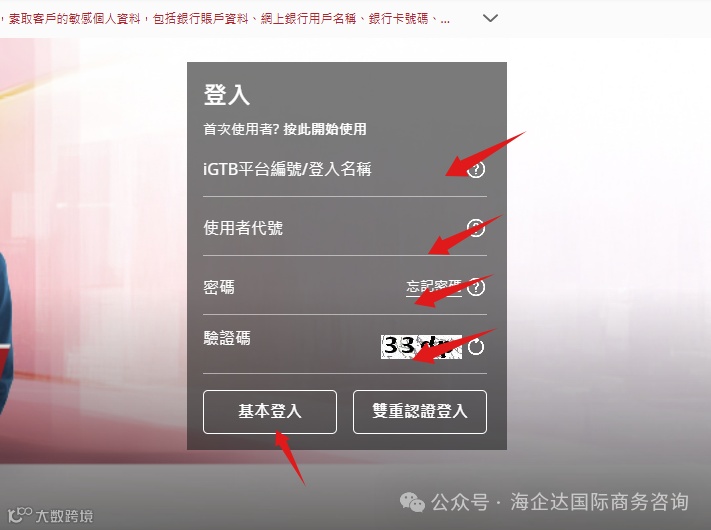This screenshot has height=530, width=711.
Task: Choose the 雙重認證登入 button
Action: point(420,412)
